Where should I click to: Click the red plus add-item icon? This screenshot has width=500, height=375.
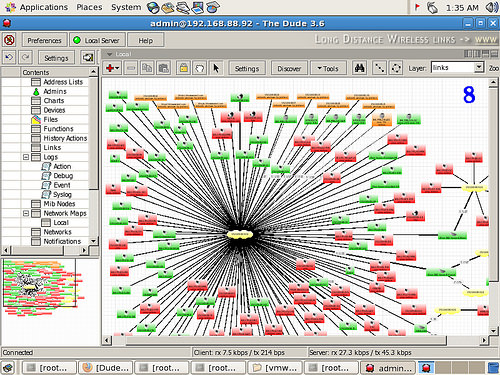112,68
